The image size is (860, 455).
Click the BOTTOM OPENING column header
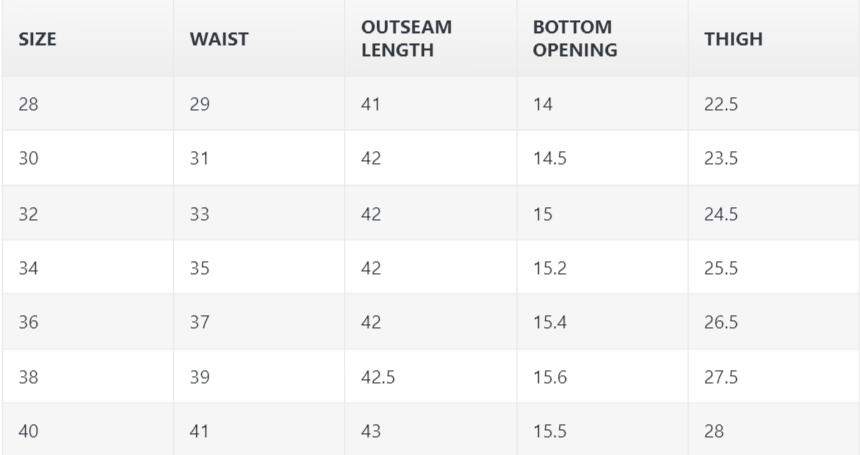point(574,39)
